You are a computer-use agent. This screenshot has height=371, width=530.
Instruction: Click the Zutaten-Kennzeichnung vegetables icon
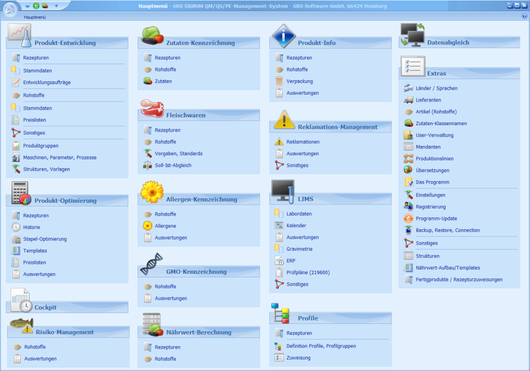click(152, 35)
